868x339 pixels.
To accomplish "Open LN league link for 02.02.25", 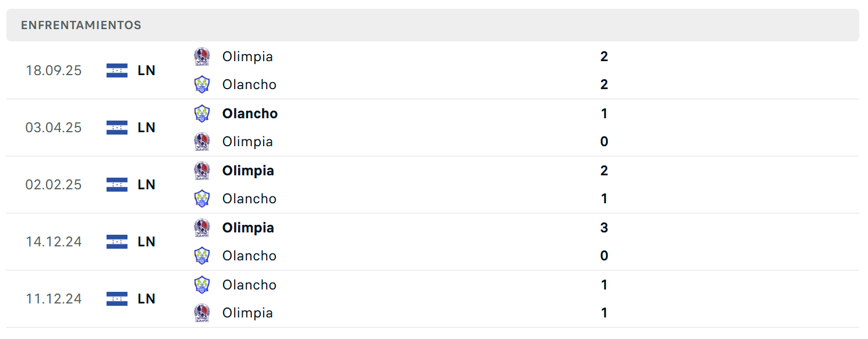I will coord(147,185).
